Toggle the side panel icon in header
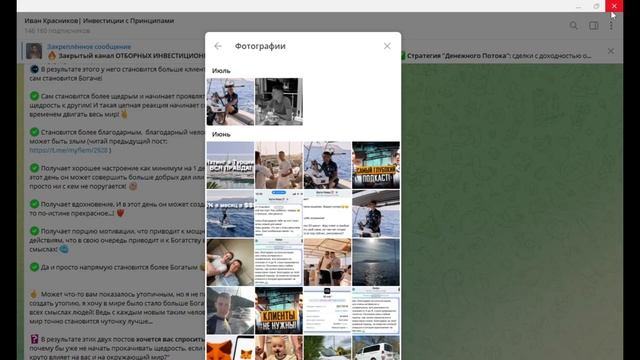Image resolution: width=640 pixels, height=360 pixels. (593, 26)
